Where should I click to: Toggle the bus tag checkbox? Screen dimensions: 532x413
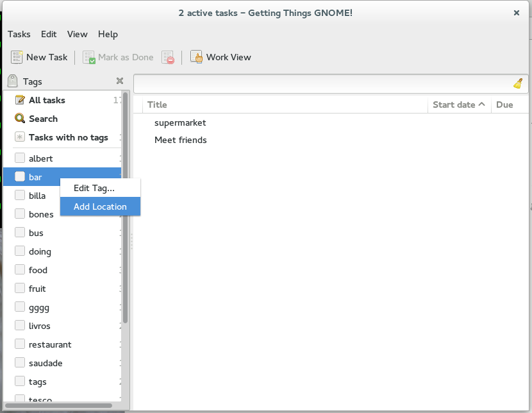(20, 232)
